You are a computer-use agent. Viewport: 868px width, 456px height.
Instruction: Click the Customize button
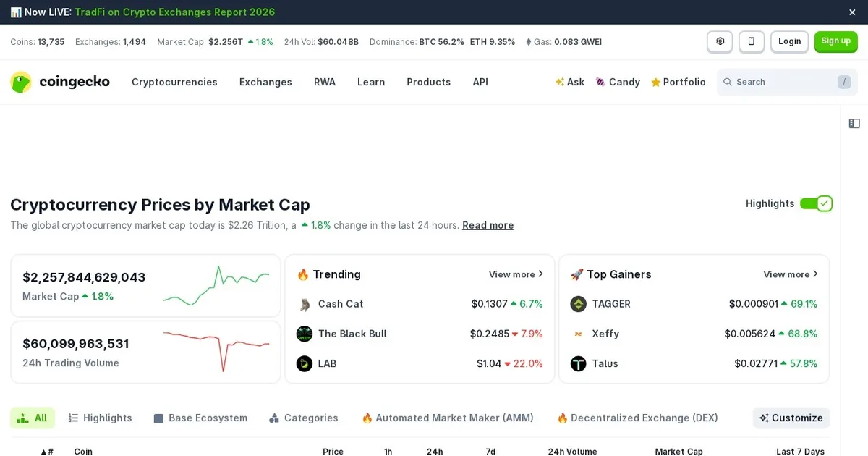coord(791,418)
